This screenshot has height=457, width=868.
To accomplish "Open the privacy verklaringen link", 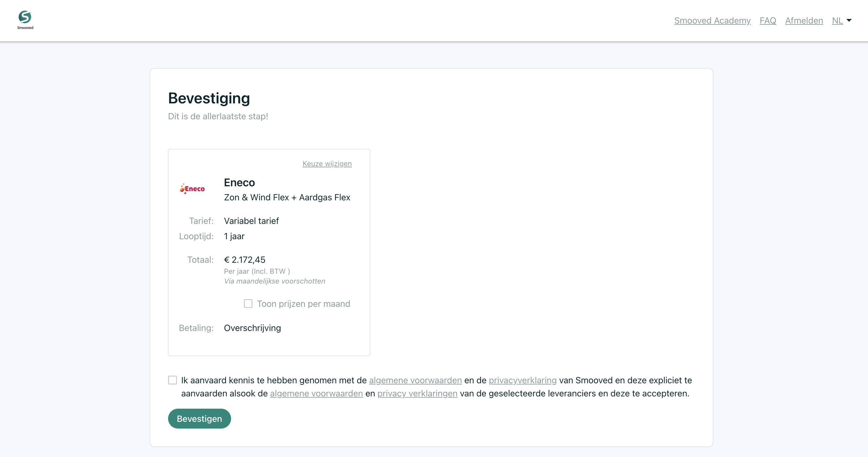I will [417, 393].
